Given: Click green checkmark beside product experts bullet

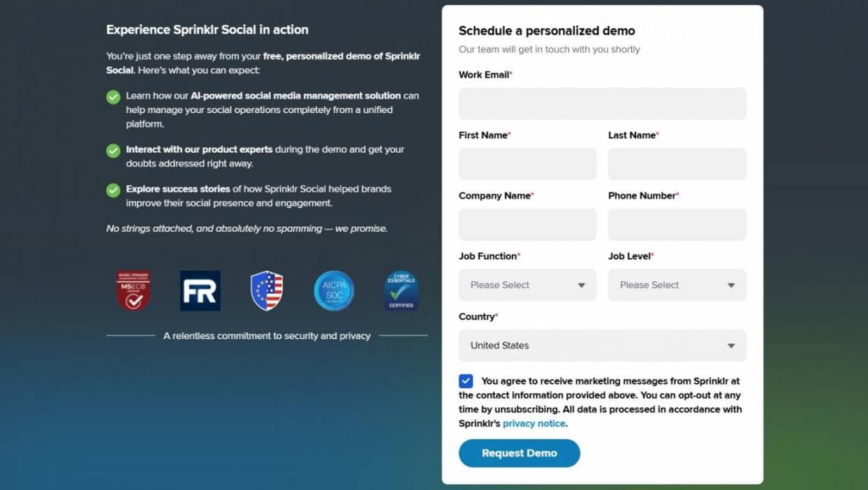Looking at the screenshot, I should [113, 151].
